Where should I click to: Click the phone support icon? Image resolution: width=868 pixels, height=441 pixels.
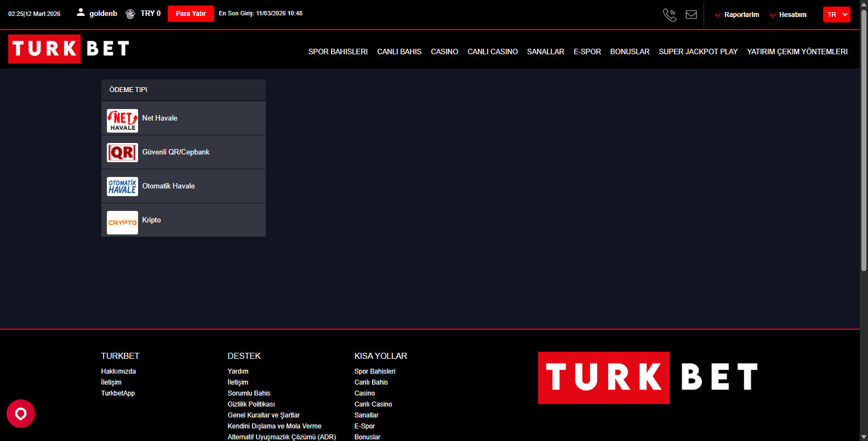coord(670,15)
